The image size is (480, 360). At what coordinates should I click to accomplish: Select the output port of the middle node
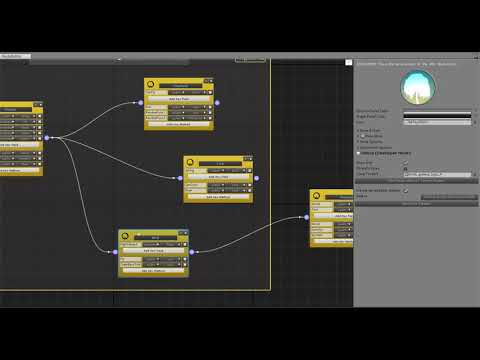[257, 178]
